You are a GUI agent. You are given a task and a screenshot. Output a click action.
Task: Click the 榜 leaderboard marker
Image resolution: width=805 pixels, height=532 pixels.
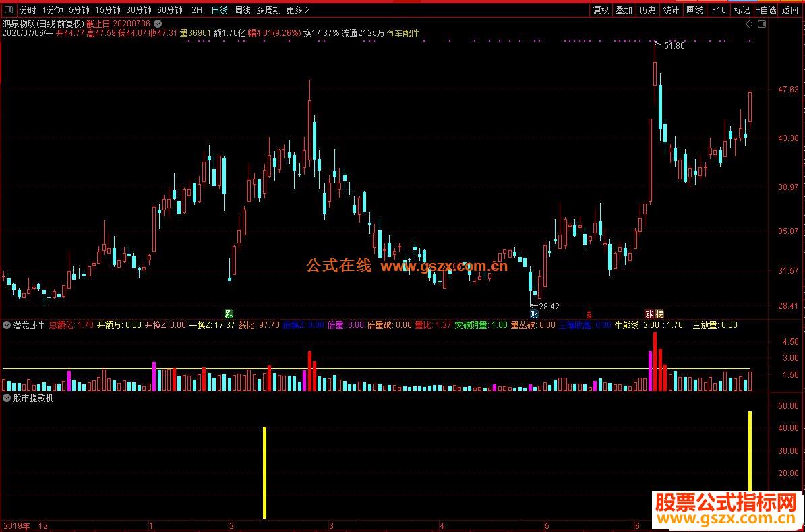[660, 314]
